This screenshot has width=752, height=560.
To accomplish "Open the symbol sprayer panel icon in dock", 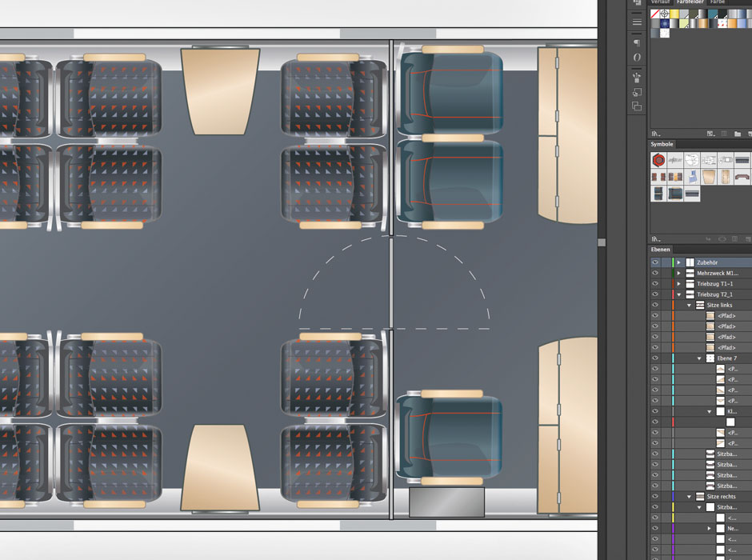I will [637, 77].
